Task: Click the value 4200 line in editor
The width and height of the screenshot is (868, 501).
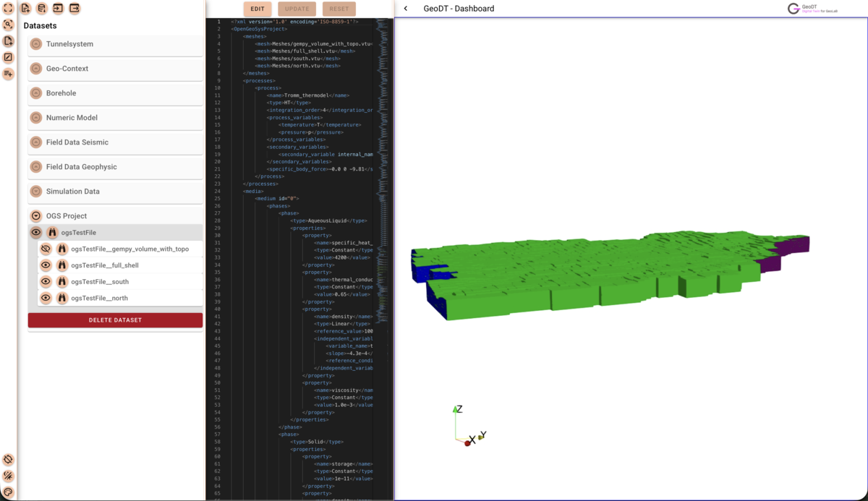Action: (341, 257)
